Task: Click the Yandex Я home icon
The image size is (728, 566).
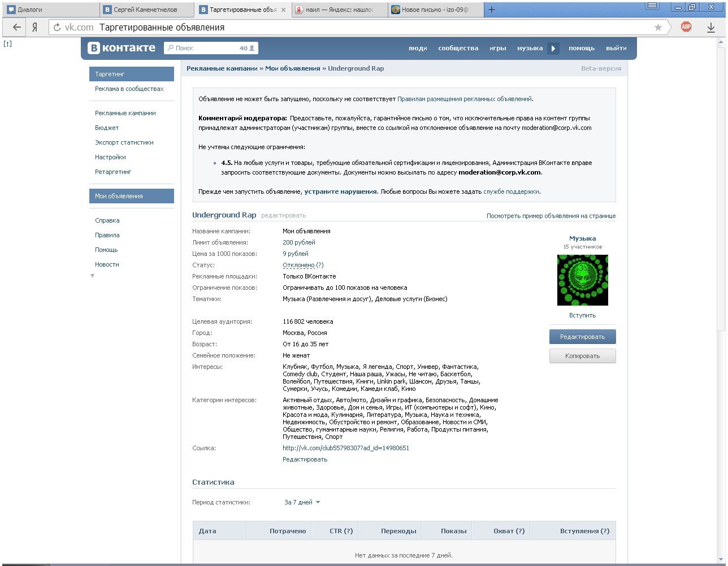Action: [x=34, y=27]
